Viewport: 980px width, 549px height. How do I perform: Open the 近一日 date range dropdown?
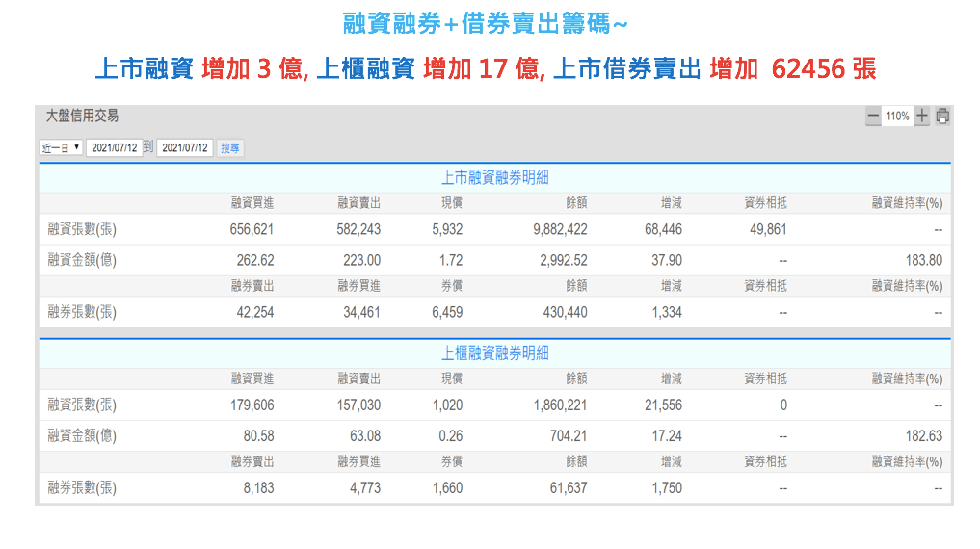click(x=61, y=148)
